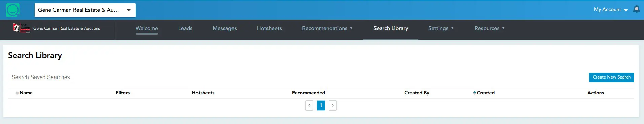The width and height of the screenshot is (644, 124).
Task: Focus the Search Saved Searches field
Action: (x=42, y=77)
